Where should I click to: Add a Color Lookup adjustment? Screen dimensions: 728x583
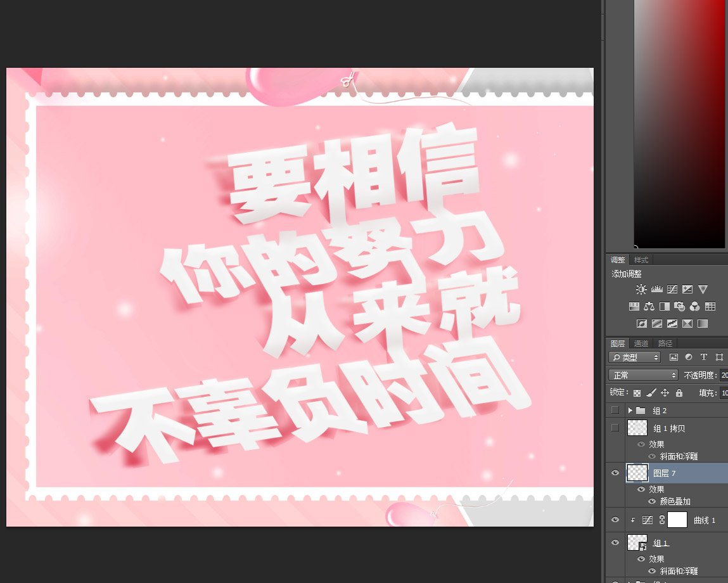click(710, 306)
